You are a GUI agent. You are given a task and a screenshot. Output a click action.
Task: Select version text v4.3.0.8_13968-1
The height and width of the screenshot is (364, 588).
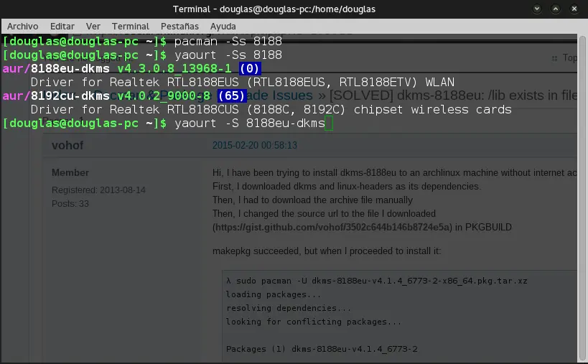(174, 69)
